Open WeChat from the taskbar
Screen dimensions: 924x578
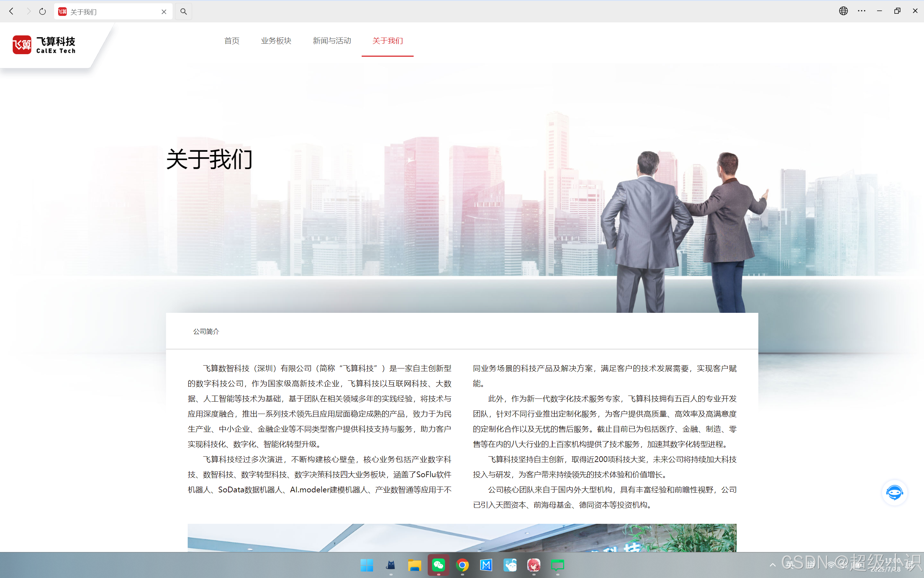click(438, 565)
